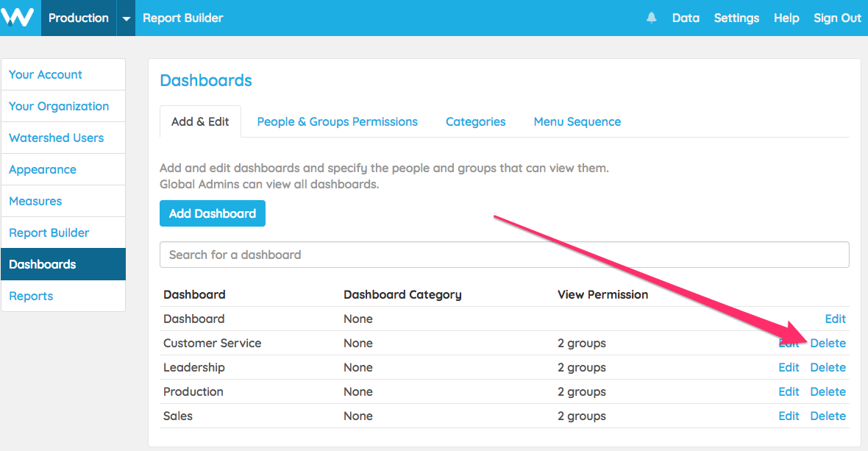
Task: Open Your Account in sidebar
Action: tap(63, 75)
